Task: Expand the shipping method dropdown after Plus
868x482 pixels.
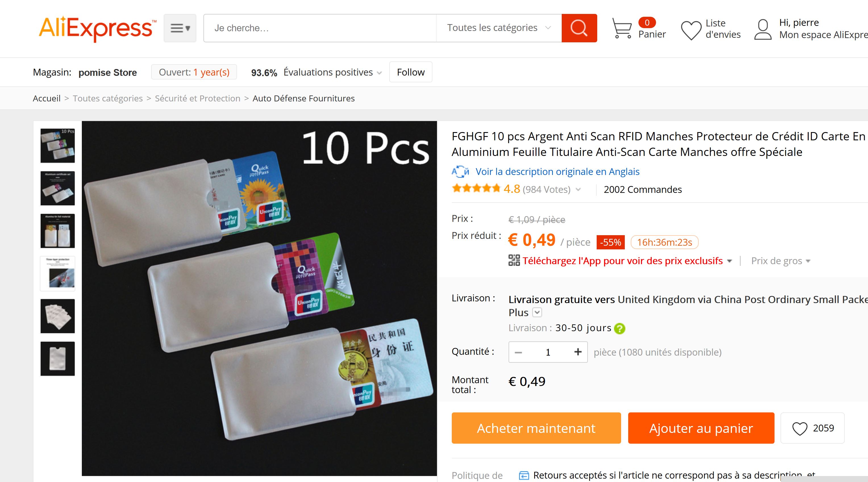Action: [537, 312]
